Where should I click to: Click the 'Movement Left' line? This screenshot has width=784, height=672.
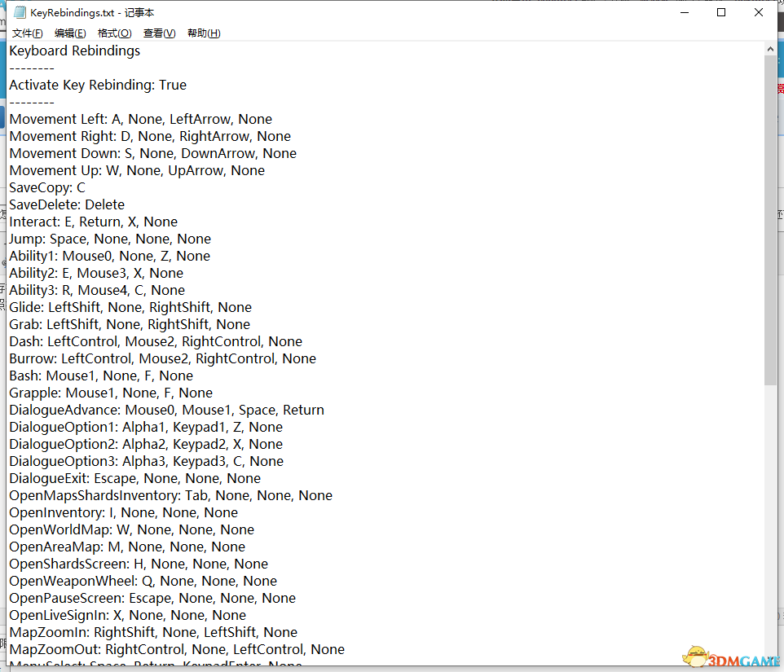point(140,119)
